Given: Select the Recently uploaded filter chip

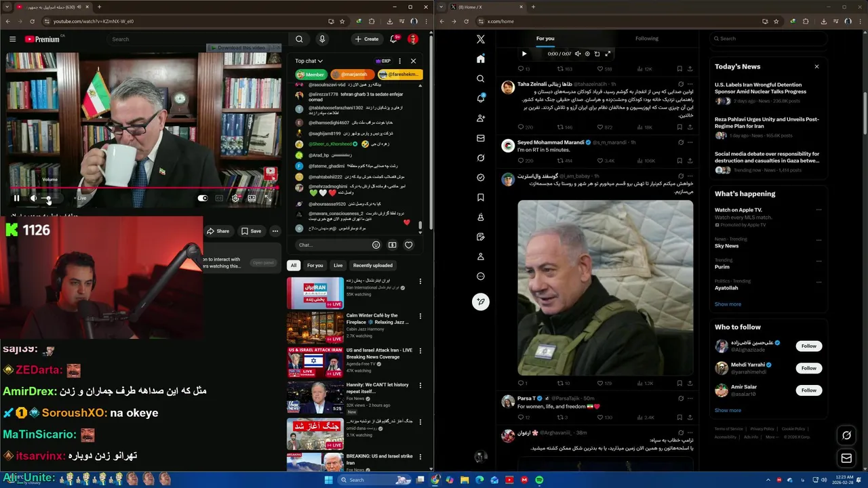Looking at the screenshot, I should click(372, 266).
